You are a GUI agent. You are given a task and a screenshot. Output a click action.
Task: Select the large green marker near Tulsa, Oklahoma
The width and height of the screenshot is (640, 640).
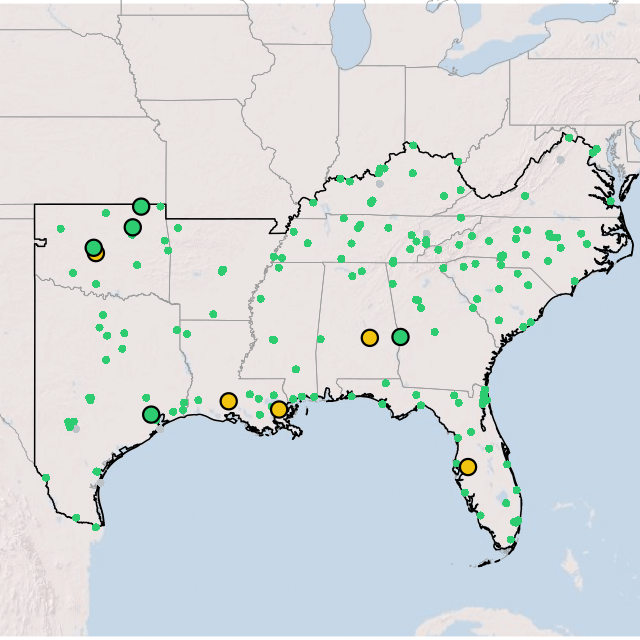pyautogui.click(x=133, y=227)
